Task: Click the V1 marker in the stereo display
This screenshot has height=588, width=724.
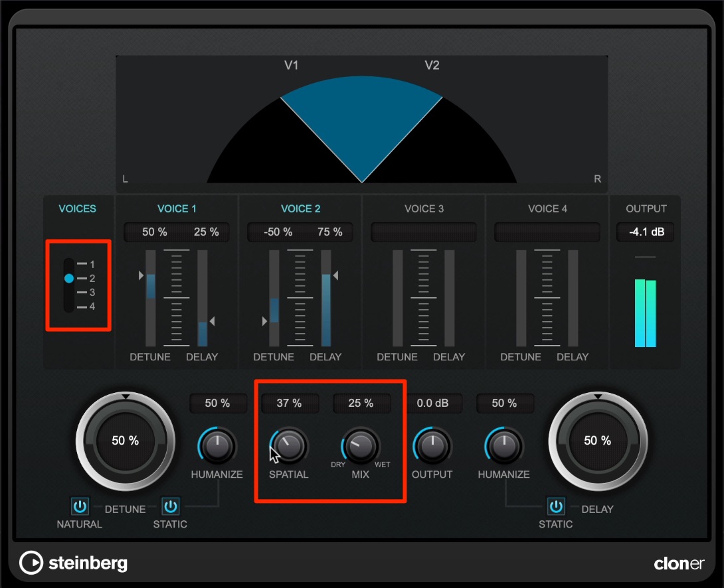Action: [x=291, y=65]
